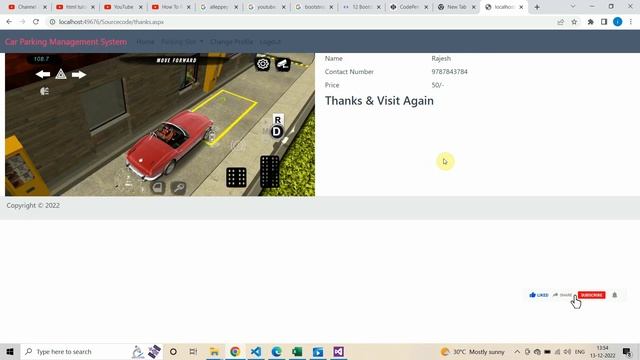The width and height of the screenshot is (640, 360).
Task: Switch to the youtube Google search tab
Action: (267, 7)
